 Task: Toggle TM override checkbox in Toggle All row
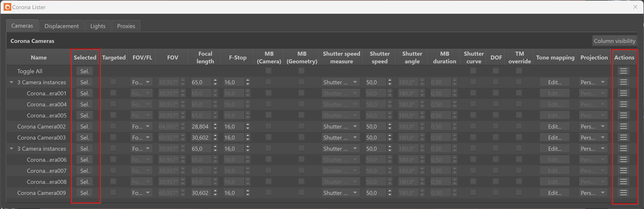tap(519, 71)
